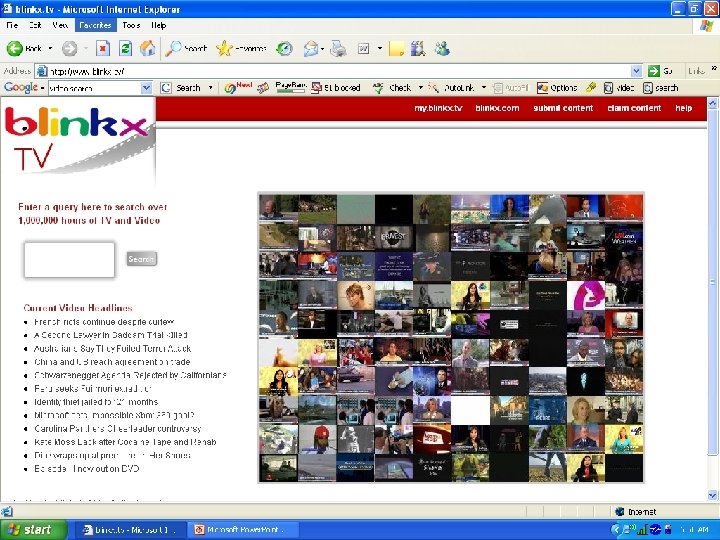Click the blinkx TV logo
Viewport: 720px width, 540px height.
(78, 138)
